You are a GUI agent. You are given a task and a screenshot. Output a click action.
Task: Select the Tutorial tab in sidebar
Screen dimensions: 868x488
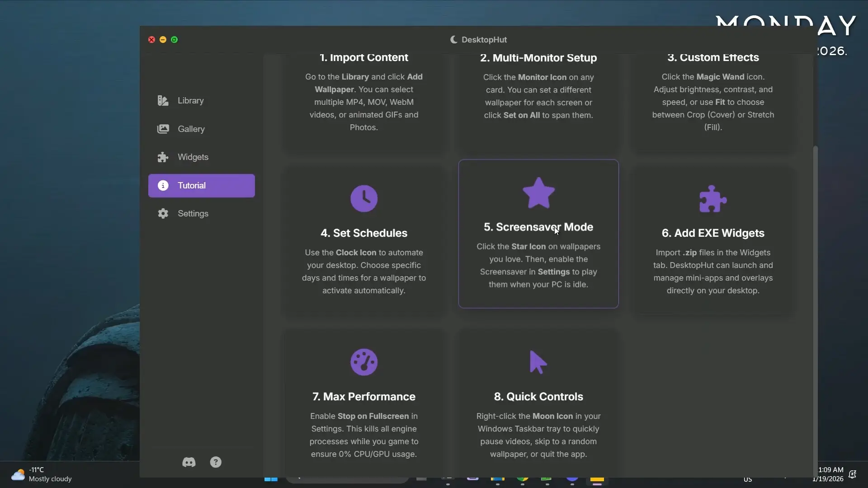pyautogui.click(x=201, y=186)
